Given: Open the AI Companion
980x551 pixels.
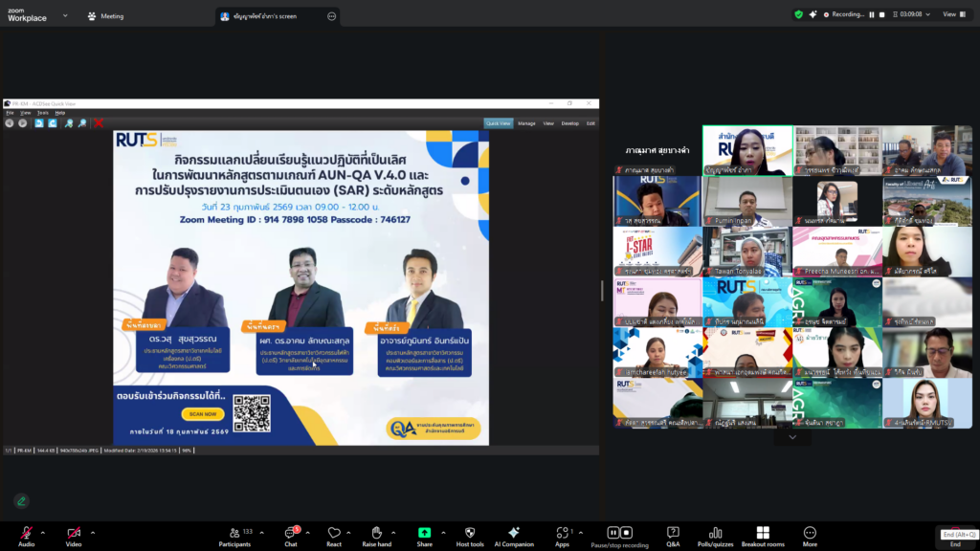Looking at the screenshot, I should (x=513, y=534).
